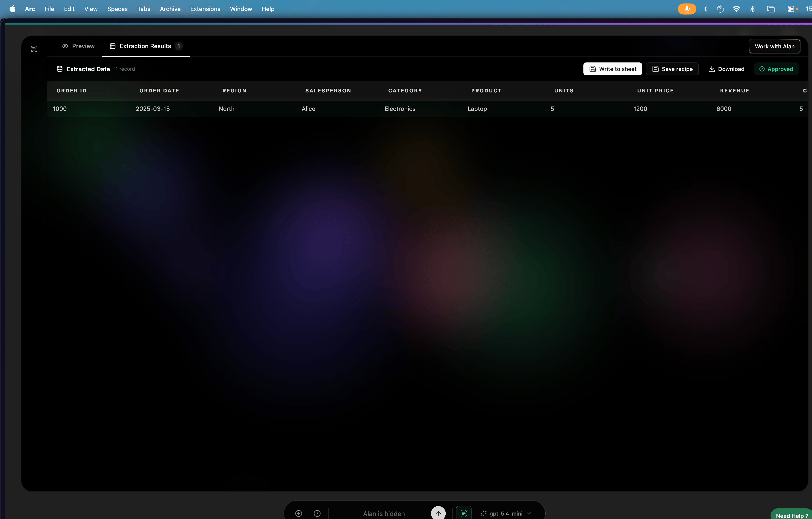Click the Alan is hidden input field
The height and width of the screenshot is (519, 812).
click(384, 513)
